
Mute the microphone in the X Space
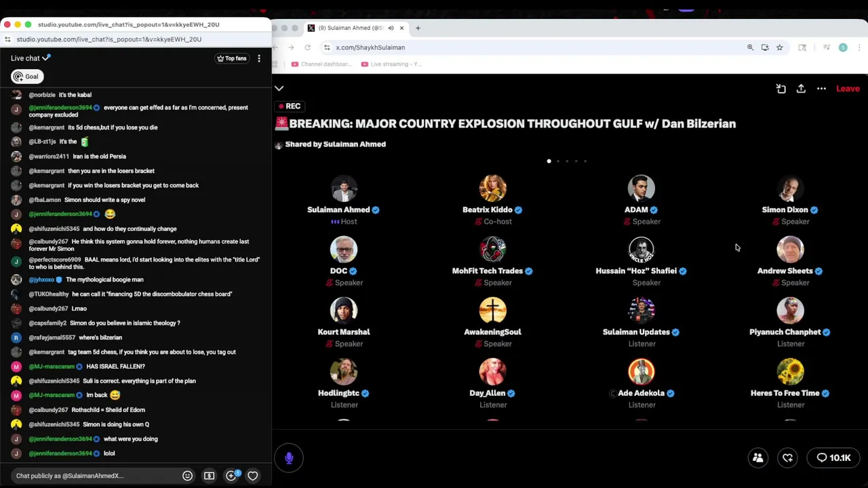click(x=289, y=458)
